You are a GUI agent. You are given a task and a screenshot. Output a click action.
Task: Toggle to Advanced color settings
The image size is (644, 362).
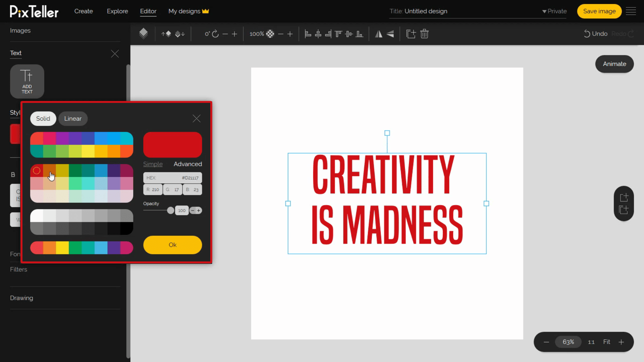187,164
